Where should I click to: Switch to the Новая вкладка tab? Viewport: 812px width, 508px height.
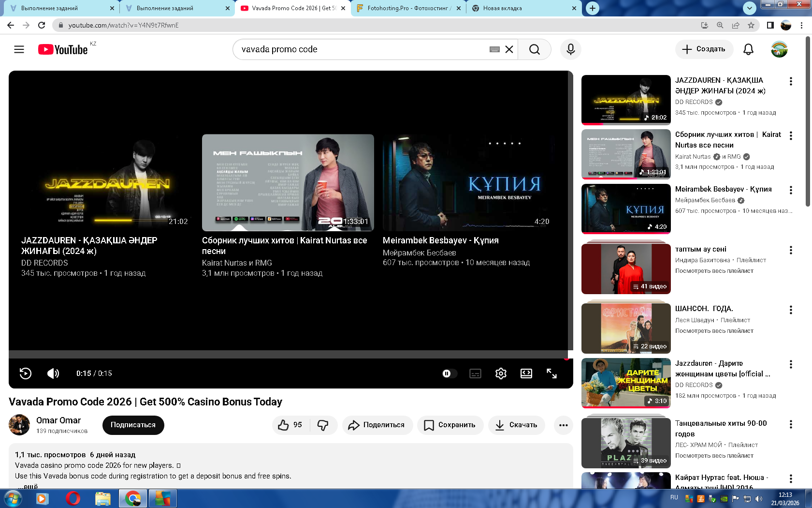[522, 8]
